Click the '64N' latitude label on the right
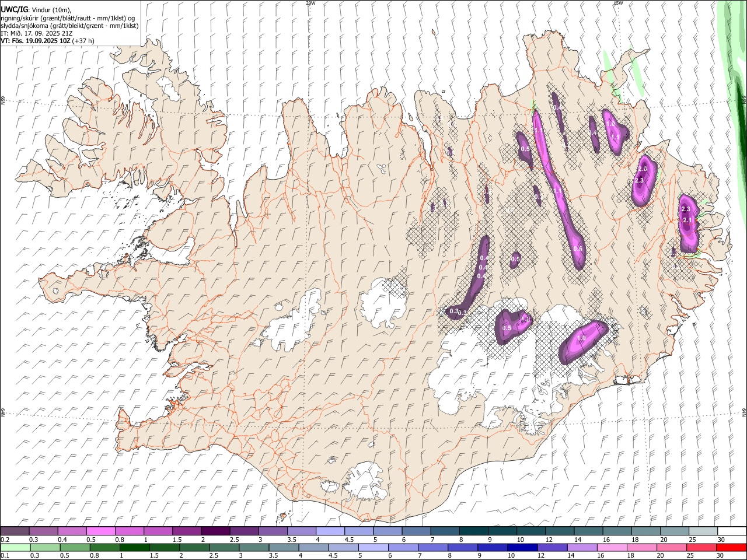747x560 pixels. click(744, 411)
